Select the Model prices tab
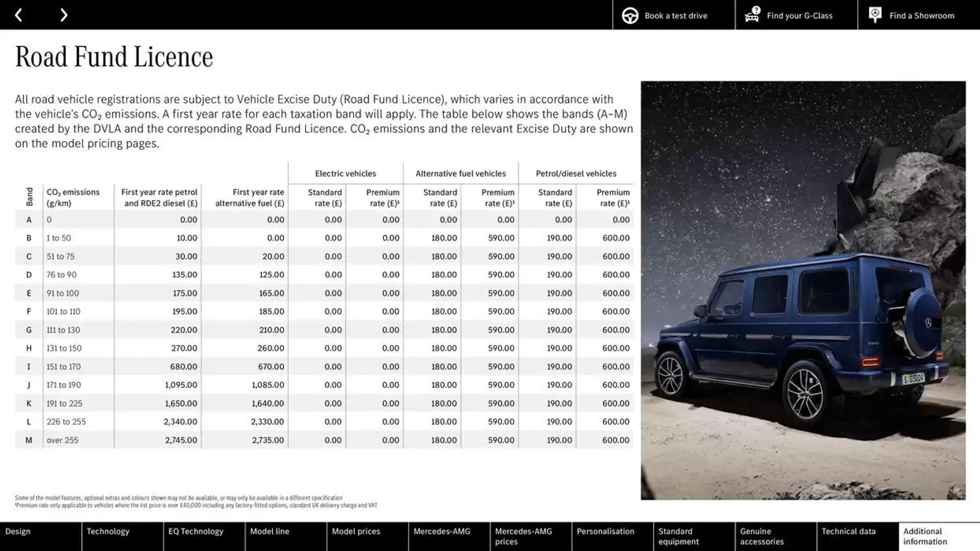Image resolution: width=980 pixels, height=551 pixels. [x=356, y=536]
